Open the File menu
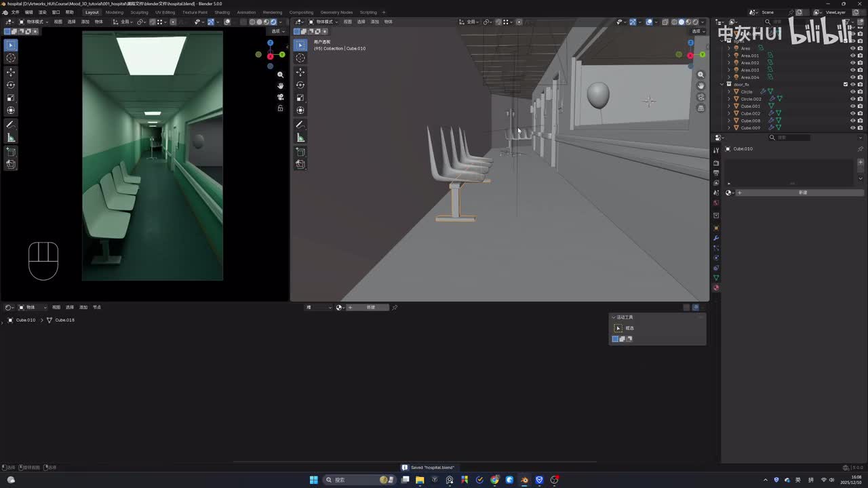This screenshot has width=868, height=488. coord(15,12)
